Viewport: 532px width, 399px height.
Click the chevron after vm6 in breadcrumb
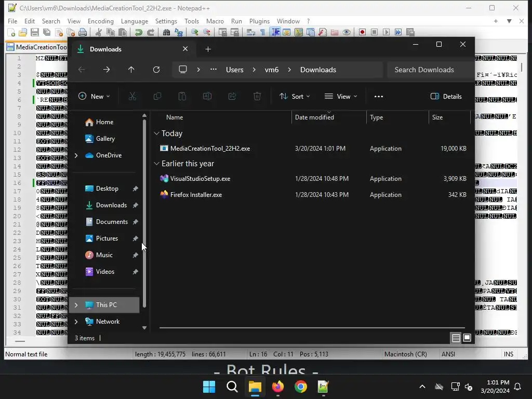click(x=289, y=70)
